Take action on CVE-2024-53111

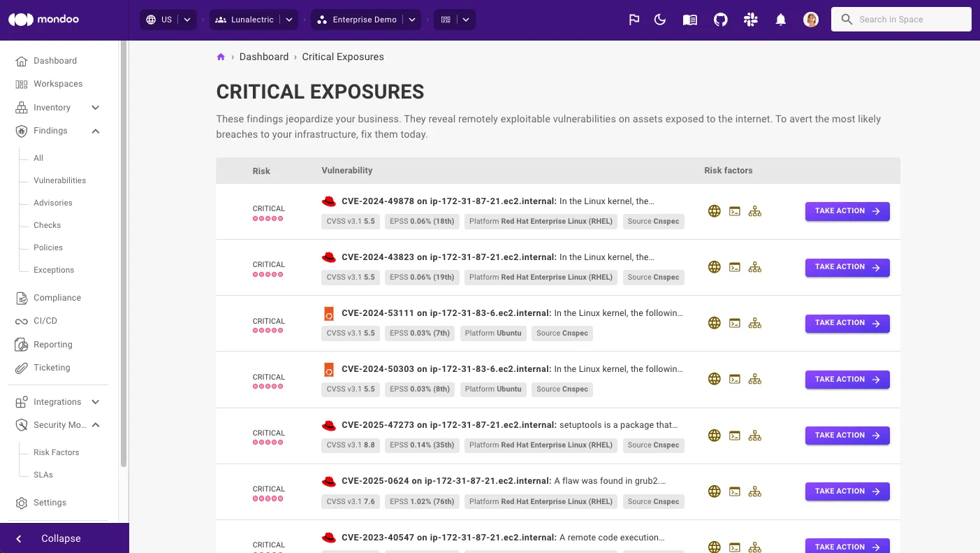point(847,323)
